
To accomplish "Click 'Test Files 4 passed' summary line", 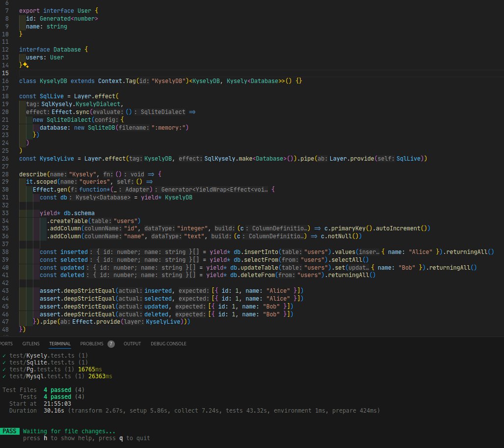I will point(43,390).
